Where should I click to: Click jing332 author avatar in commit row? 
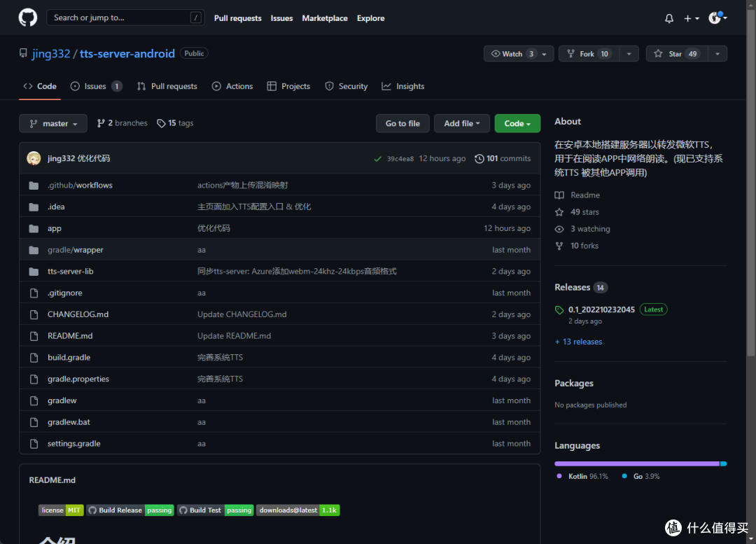34,158
